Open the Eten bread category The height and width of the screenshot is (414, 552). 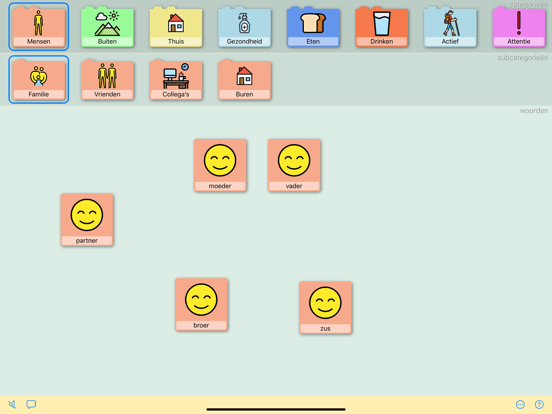pyautogui.click(x=313, y=27)
